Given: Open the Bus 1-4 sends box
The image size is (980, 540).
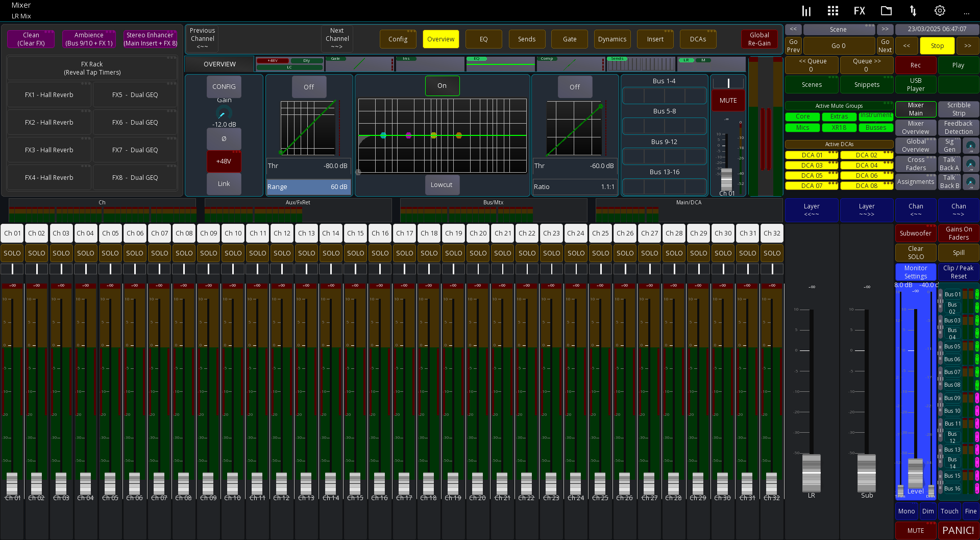Looking at the screenshot, I should tap(664, 96).
